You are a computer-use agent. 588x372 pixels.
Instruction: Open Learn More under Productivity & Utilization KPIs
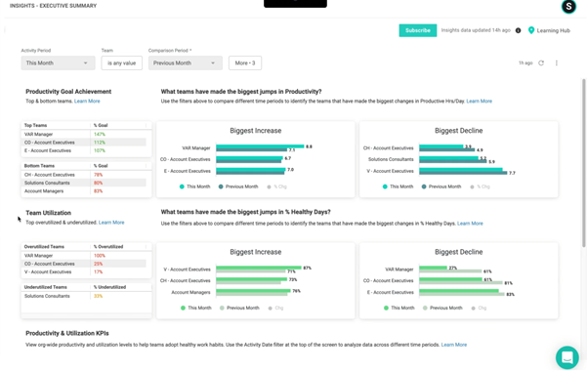(x=454, y=345)
